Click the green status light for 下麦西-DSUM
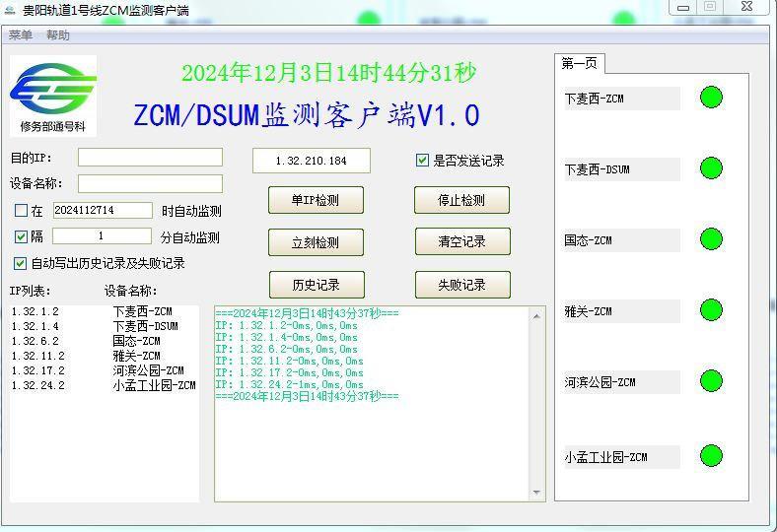Viewport: 777px width, 532px height. coord(711,167)
